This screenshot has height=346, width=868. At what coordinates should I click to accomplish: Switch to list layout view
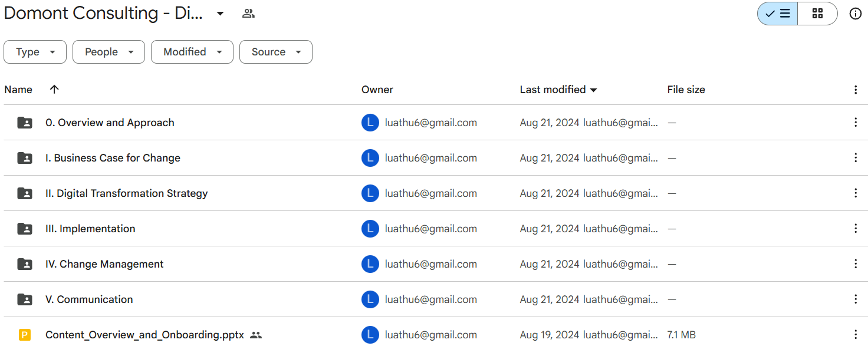[x=778, y=14]
